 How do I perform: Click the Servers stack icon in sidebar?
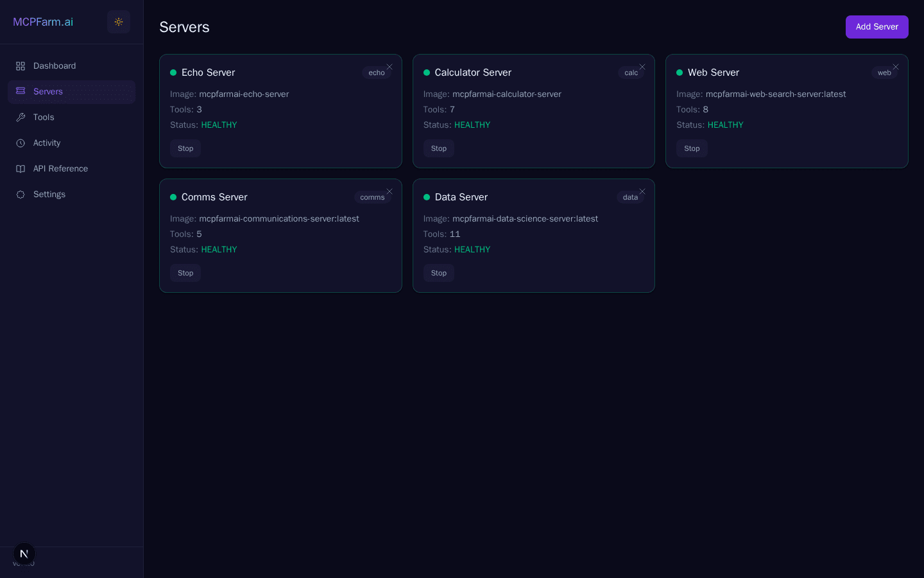click(20, 91)
